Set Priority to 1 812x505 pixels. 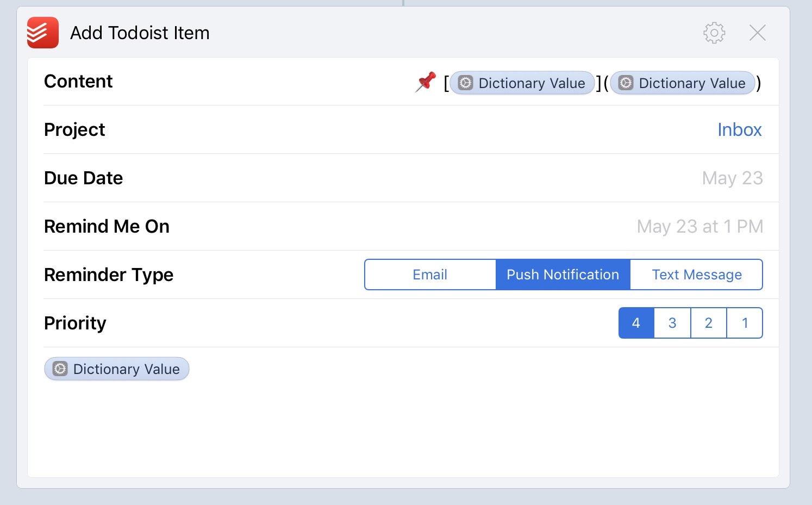coord(745,323)
